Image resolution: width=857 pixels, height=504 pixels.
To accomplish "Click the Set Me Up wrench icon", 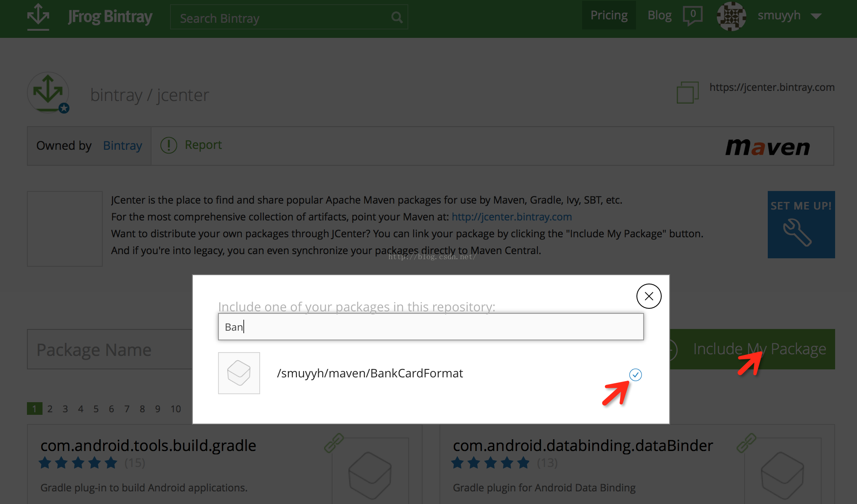I will click(798, 232).
